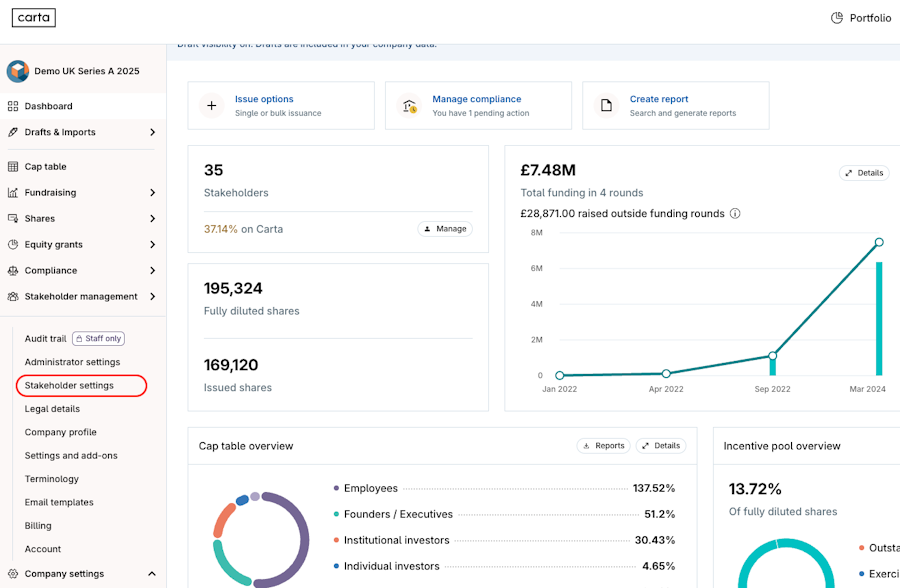The width and height of the screenshot is (900, 588).
Task: Open Stakeholder settings in sidebar
Action: (x=69, y=386)
